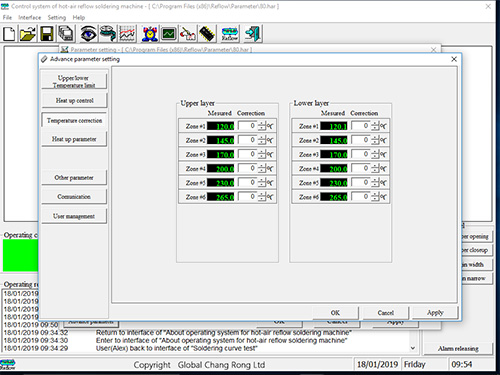This screenshot has height=375, width=500.
Task: Click Lower layer Zone #3 correction field
Action: click(x=361, y=154)
